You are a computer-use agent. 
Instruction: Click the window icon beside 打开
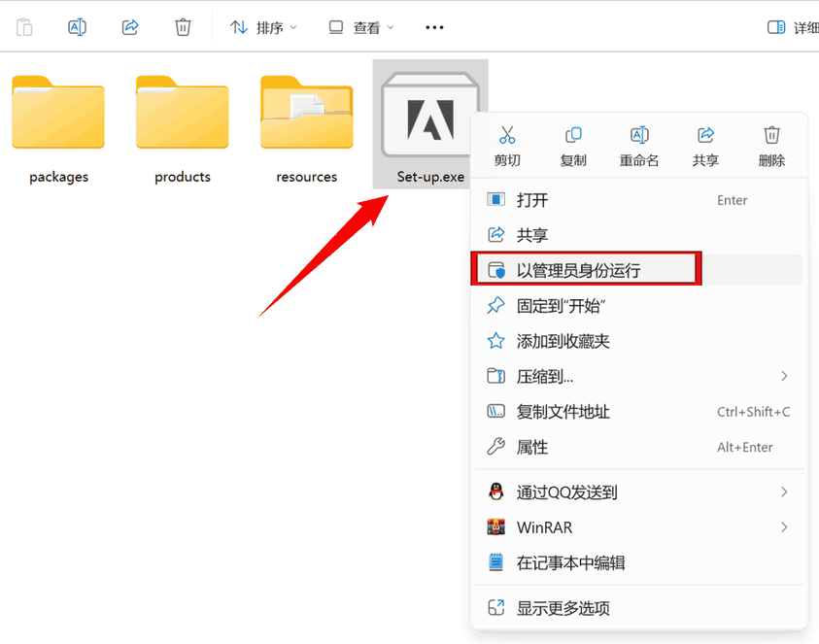click(495, 199)
